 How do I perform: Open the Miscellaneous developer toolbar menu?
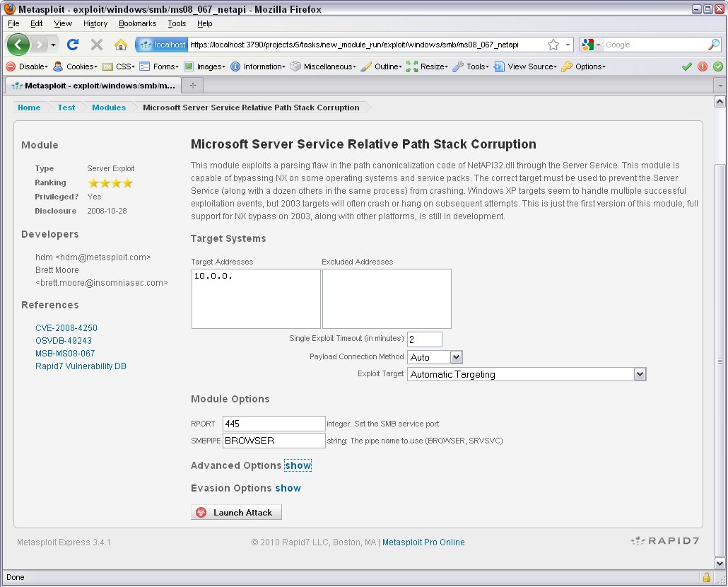pyautogui.click(x=323, y=66)
